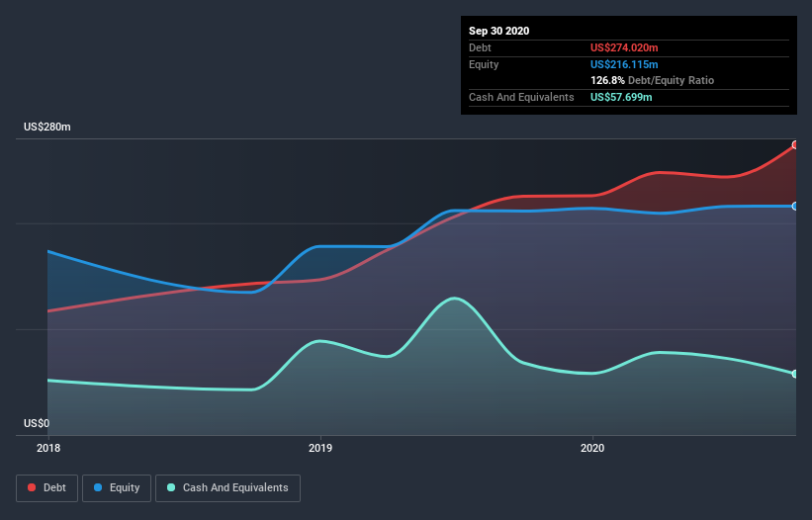Click the US$0 axis label
The width and height of the screenshot is (812, 520).
(37, 423)
